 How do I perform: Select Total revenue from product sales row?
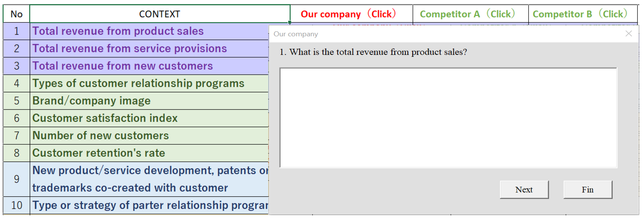(x=118, y=31)
